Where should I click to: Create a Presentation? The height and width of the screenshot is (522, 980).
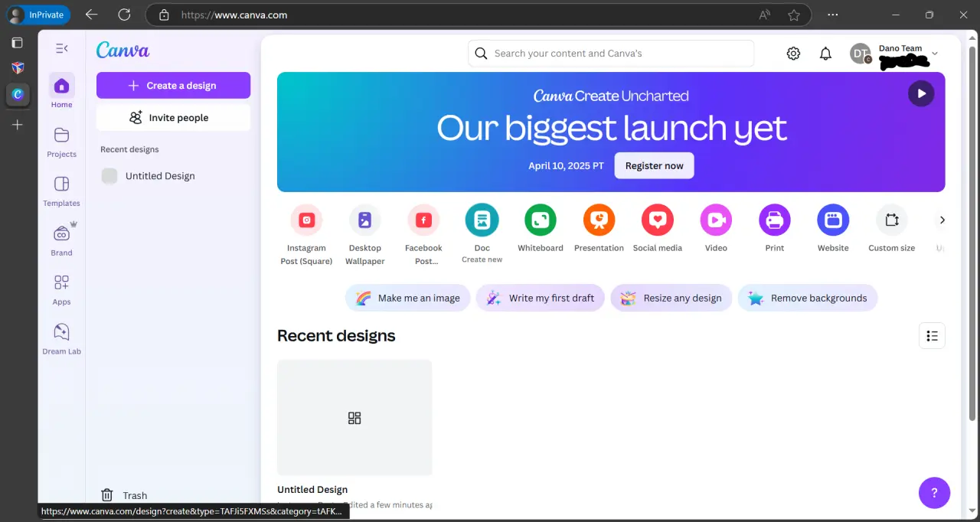599,228
